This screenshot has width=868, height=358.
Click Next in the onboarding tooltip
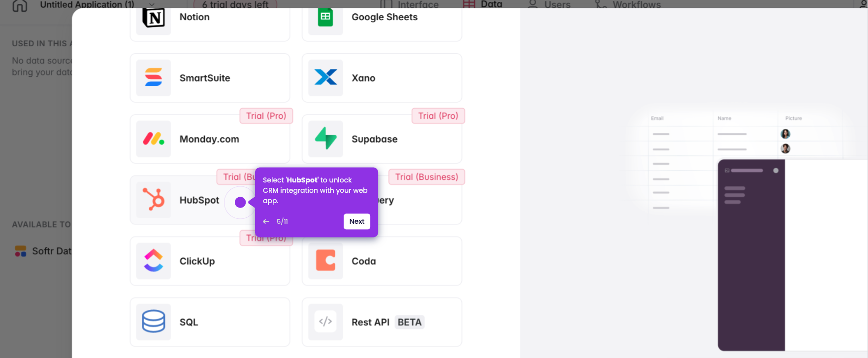pos(357,221)
